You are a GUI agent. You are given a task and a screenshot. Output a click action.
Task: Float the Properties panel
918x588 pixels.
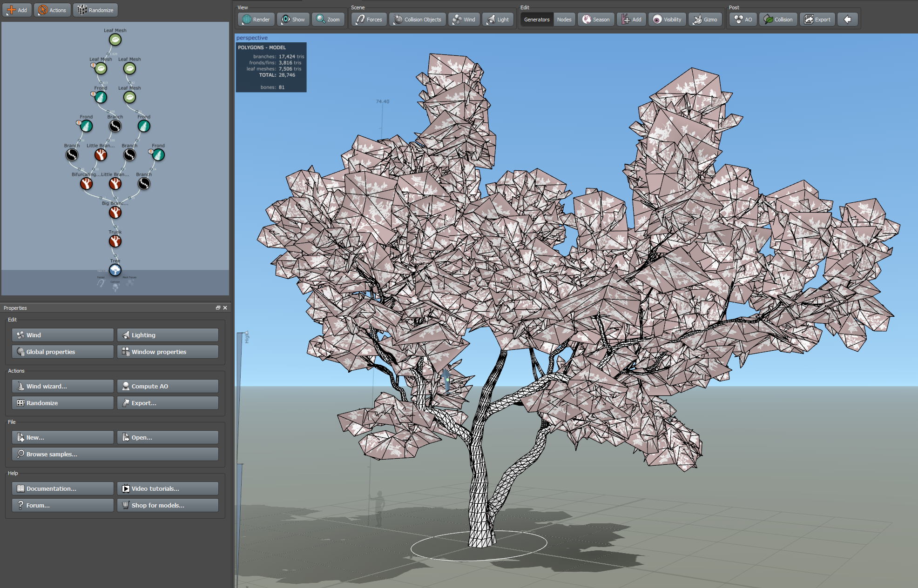[x=217, y=307]
